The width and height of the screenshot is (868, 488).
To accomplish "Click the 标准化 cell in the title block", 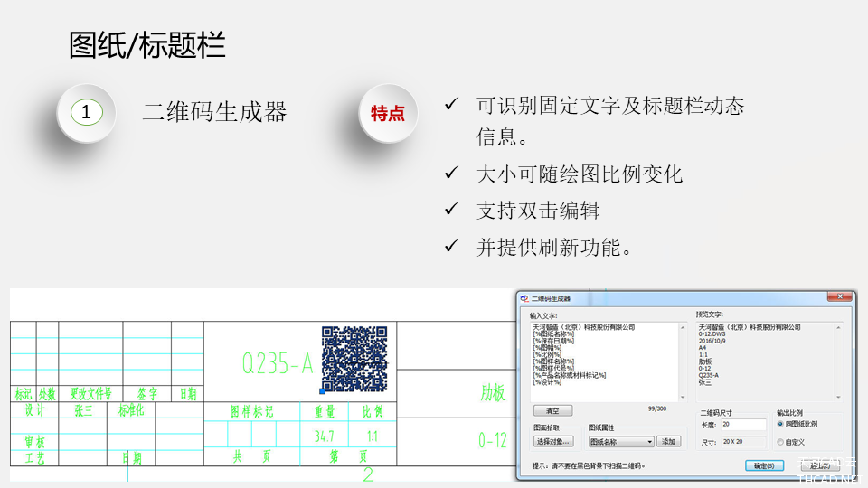I will 131,410.
